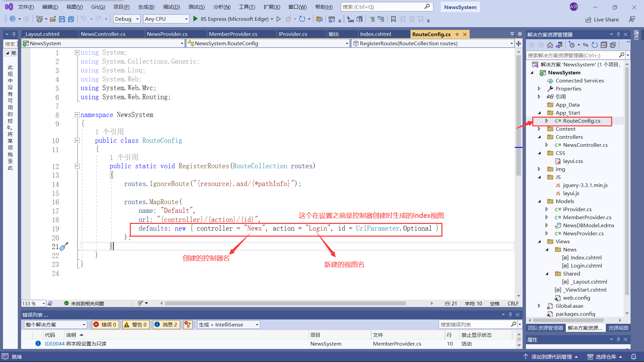This screenshot has width=644, height=362.
Task: Toggle auto-hide pin of Properties panel
Action: (618, 340)
